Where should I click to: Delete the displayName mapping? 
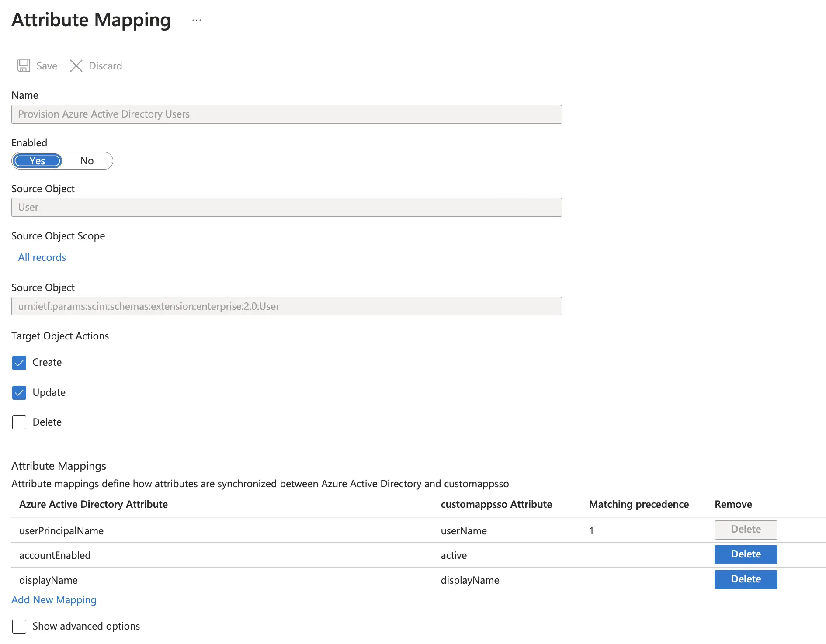[746, 579]
